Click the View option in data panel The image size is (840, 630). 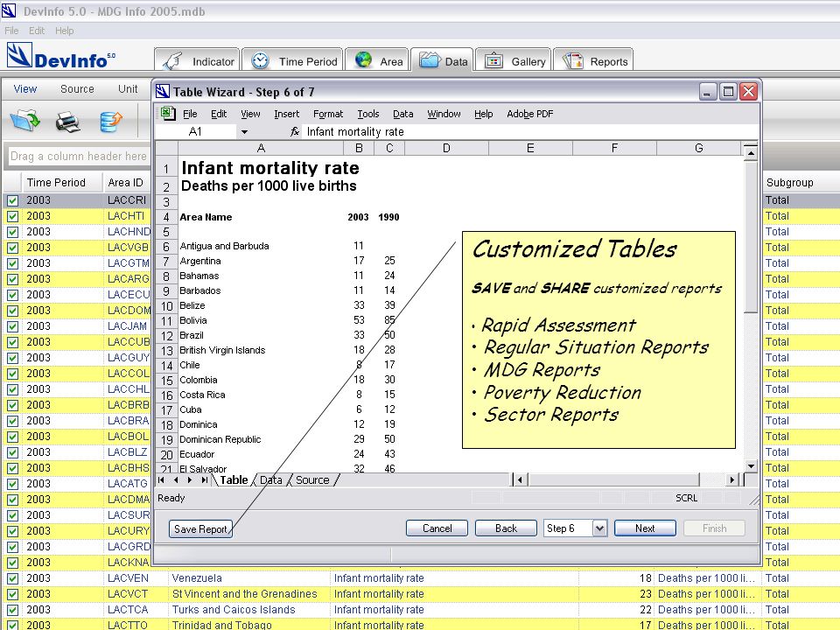(x=25, y=89)
